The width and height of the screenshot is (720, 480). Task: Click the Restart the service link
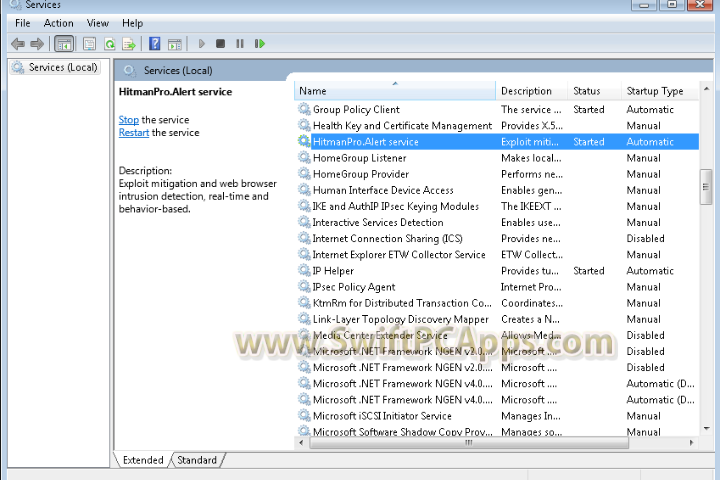click(134, 133)
